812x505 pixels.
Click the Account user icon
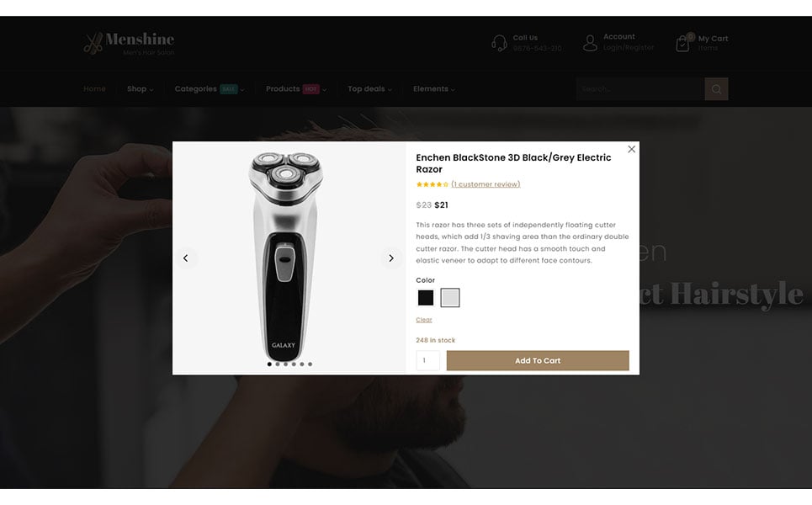click(x=590, y=43)
